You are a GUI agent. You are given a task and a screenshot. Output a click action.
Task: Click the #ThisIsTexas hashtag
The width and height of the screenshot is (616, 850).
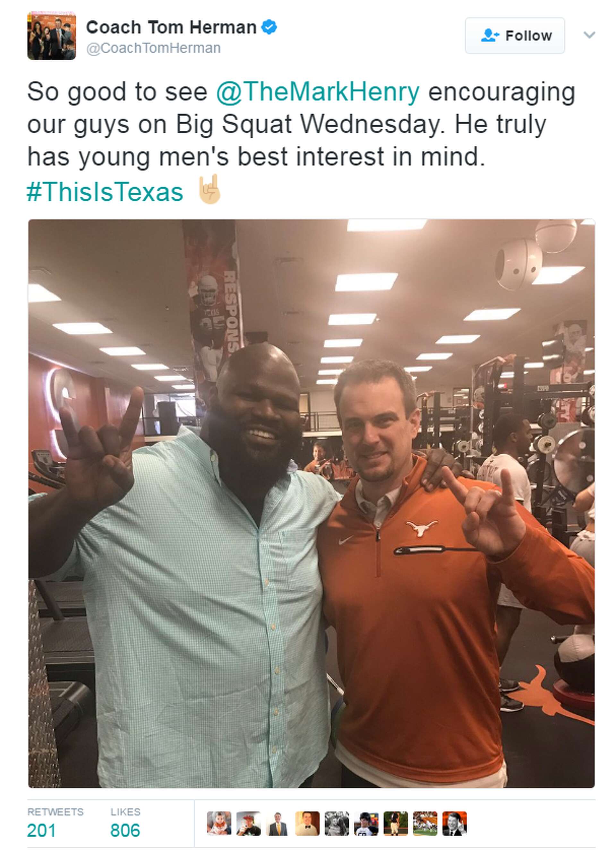click(105, 192)
